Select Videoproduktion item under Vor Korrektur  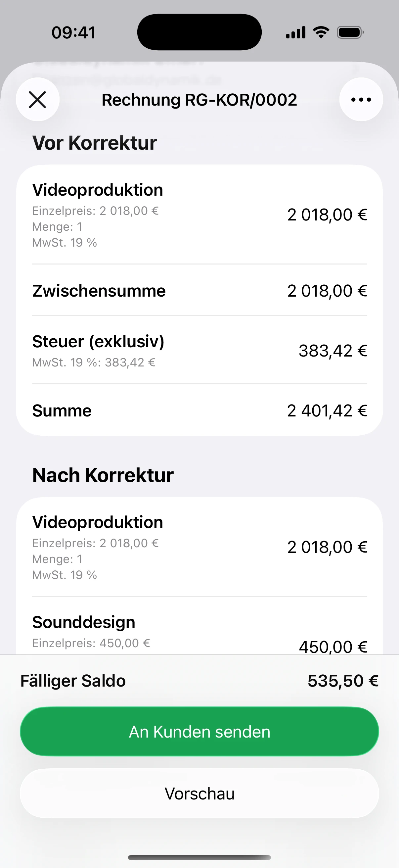pyautogui.click(x=199, y=215)
